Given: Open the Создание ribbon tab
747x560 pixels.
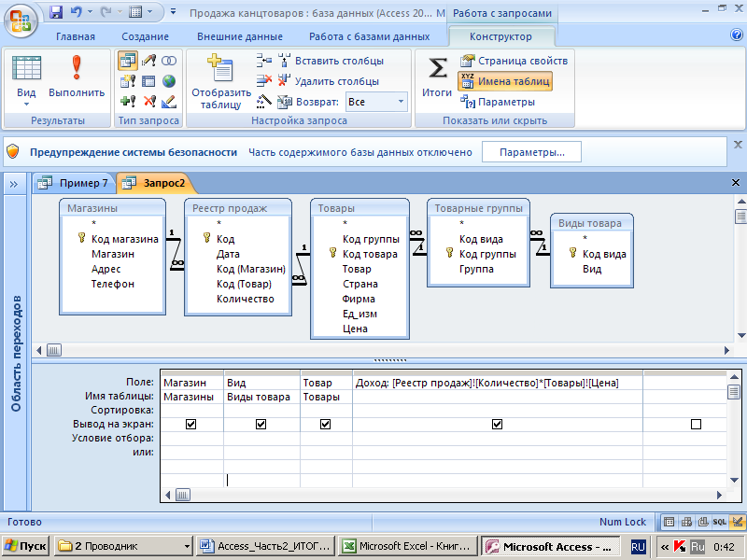Looking at the screenshot, I should 145,36.
